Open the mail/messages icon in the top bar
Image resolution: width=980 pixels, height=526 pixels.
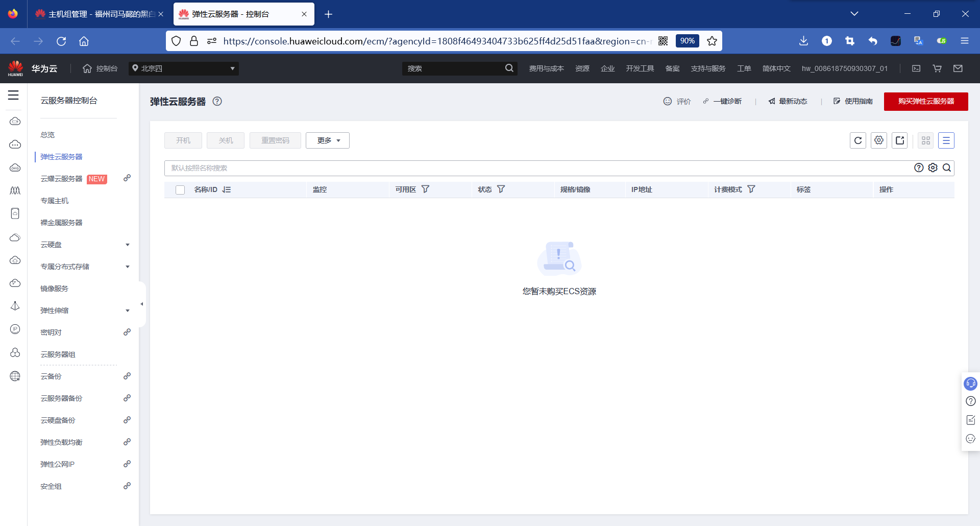958,68
